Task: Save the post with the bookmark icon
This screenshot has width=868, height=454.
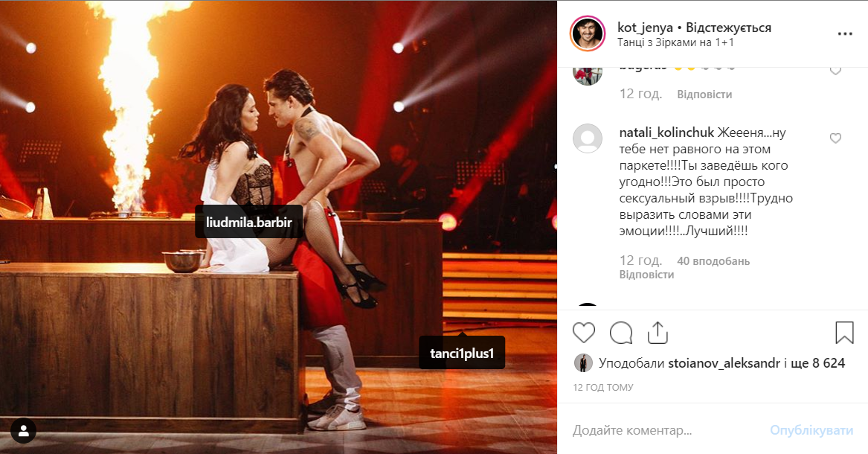Action: [x=844, y=333]
